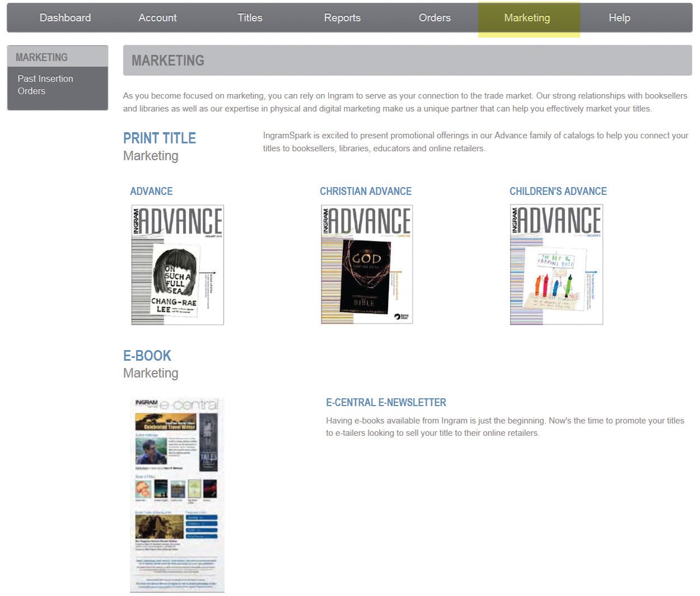The width and height of the screenshot is (700, 596).
Task: Open the Christian Advance catalog cover
Action: pos(367,265)
